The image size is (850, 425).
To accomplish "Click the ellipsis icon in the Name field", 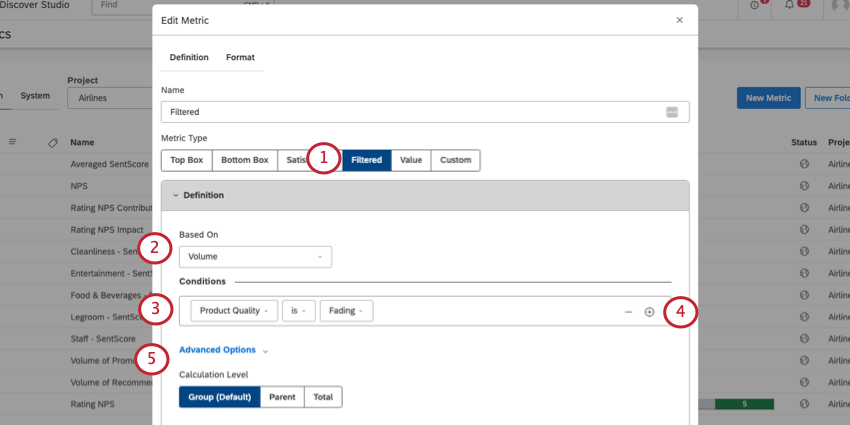I will click(672, 112).
